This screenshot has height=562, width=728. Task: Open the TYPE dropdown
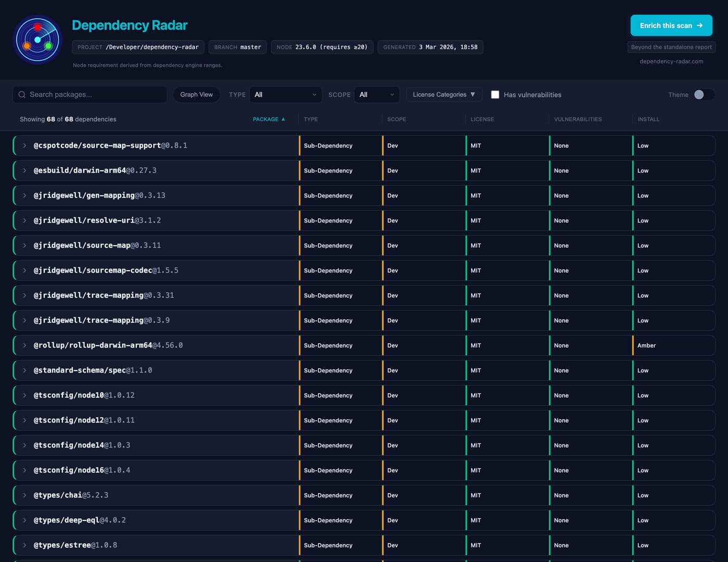click(x=285, y=94)
